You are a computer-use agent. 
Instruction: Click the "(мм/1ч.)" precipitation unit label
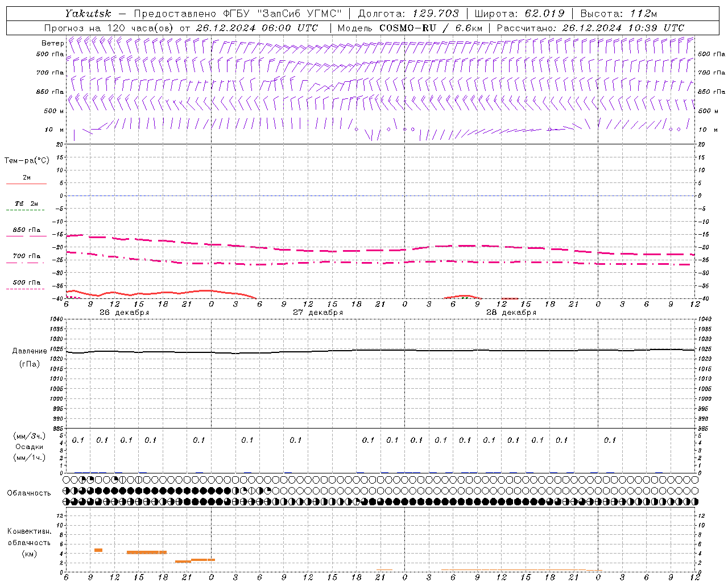pyautogui.click(x=29, y=458)
